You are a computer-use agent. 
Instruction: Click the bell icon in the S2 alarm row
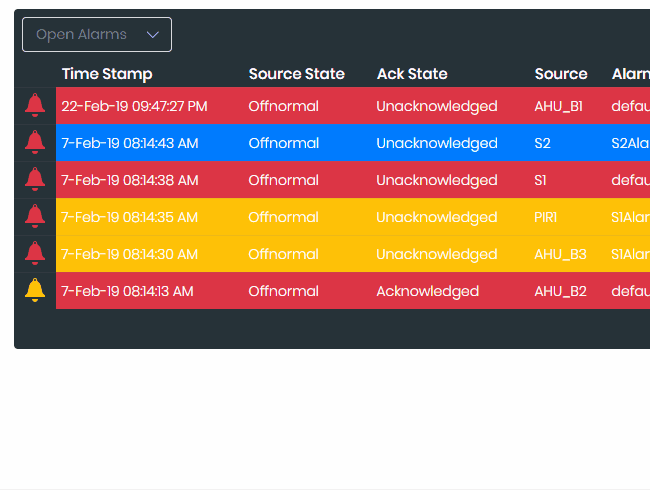pos(35,142)
